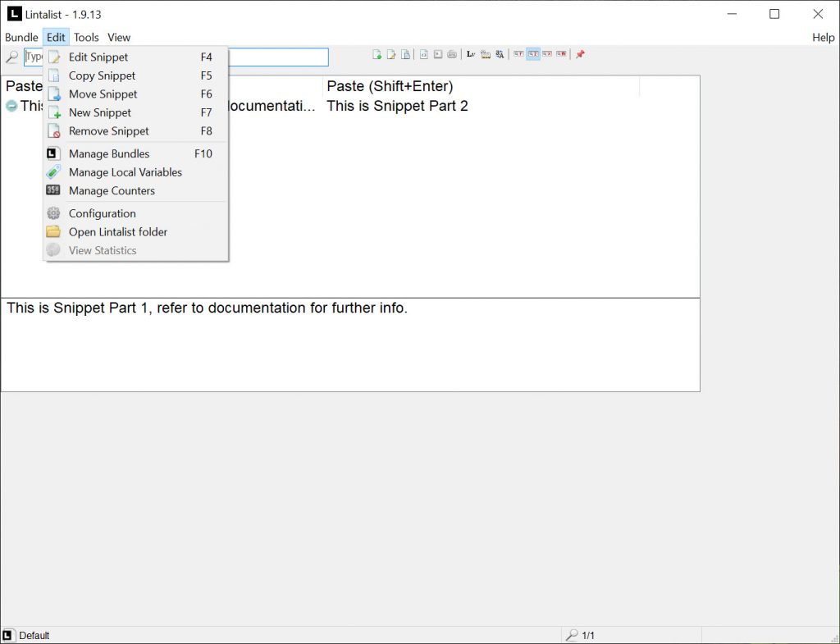Click the teal circle icon on snippet row
Viewport: 840px width, 644px height.
[11, 106]
